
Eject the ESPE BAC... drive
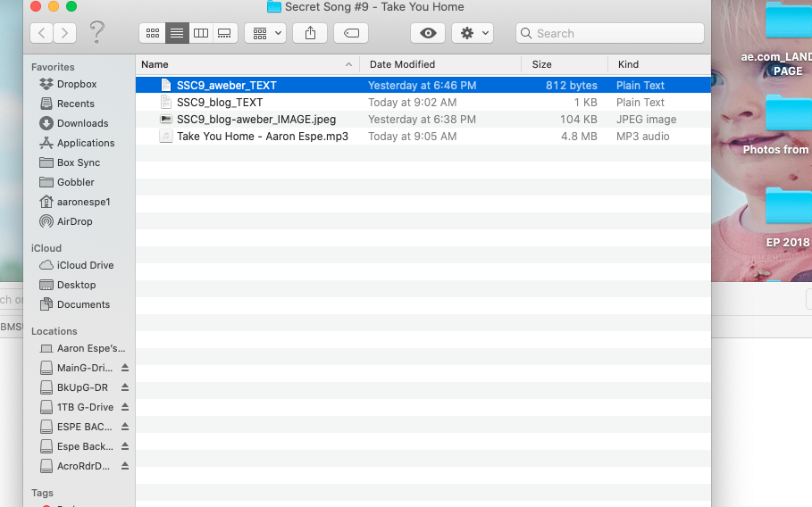pos(125,427)
